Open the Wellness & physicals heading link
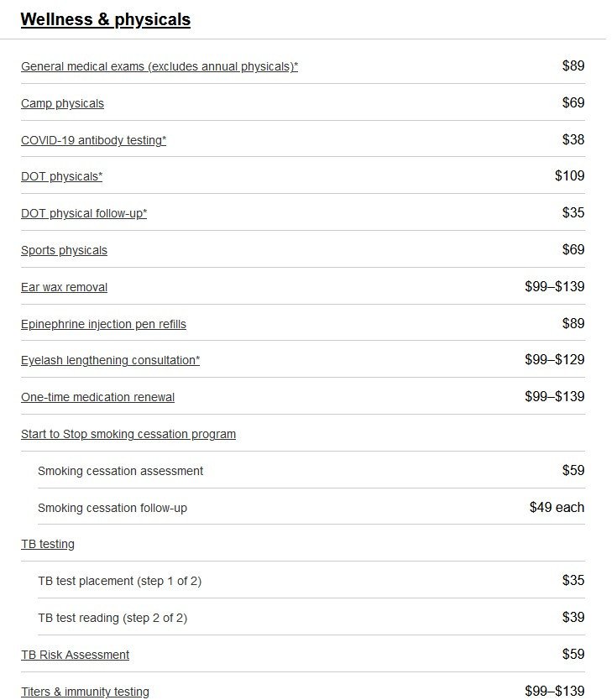Screen dimensions: 612x700 tap(105, 19)
